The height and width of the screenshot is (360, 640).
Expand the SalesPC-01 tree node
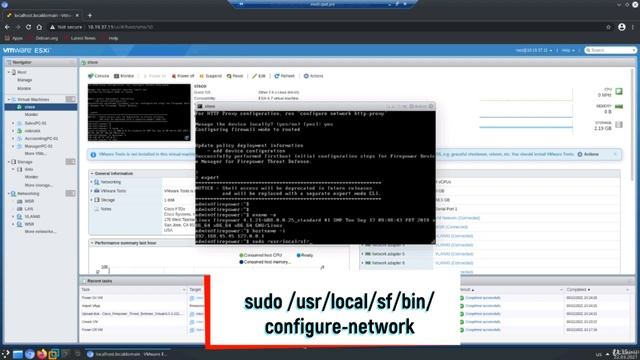point(13,123)
